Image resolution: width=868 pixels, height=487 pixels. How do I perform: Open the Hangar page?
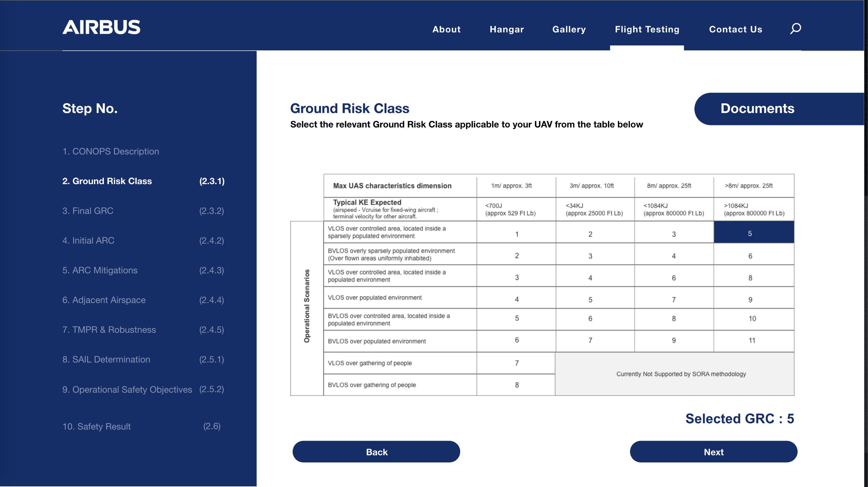pyautogui.click(x=506, y=29)
